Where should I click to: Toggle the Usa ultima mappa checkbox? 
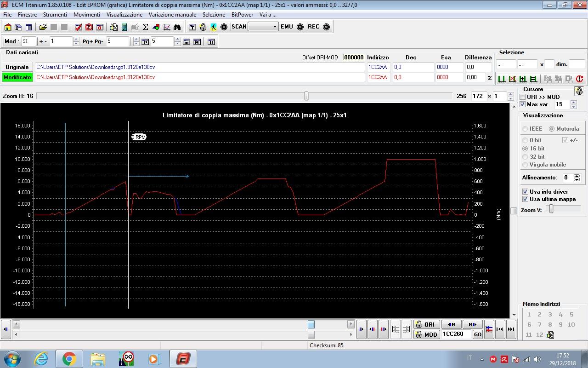point(525,199)
